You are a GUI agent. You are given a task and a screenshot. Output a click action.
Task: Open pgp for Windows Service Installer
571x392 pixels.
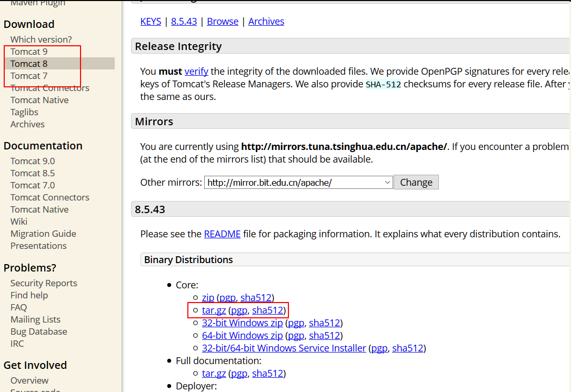(x=379, y=348)
